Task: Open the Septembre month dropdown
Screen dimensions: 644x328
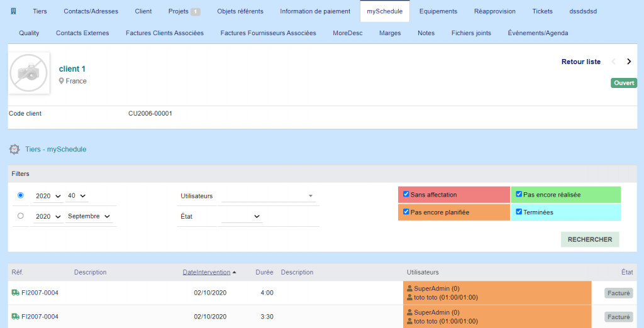Action: coord(89,216)
